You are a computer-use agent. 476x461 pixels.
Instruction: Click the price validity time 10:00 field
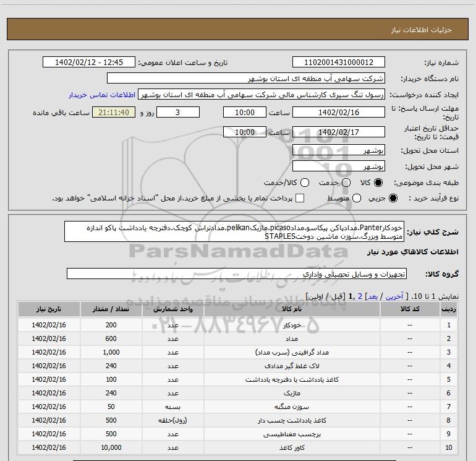245,132
